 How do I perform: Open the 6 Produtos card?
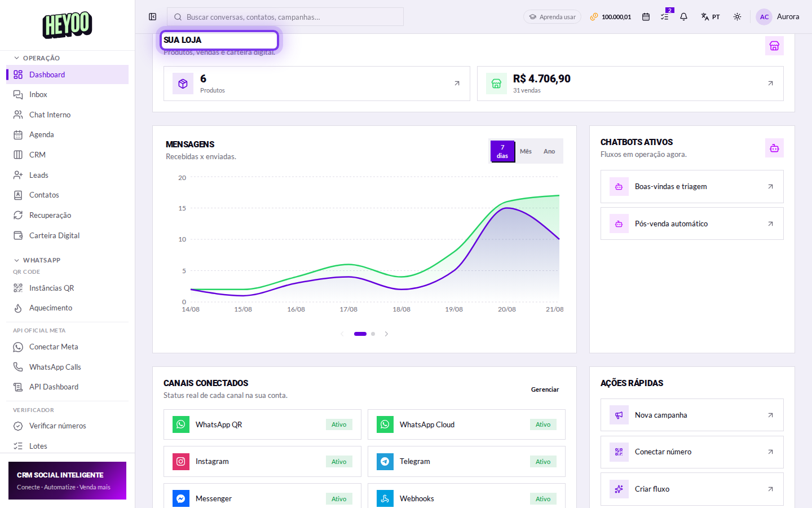317,84
